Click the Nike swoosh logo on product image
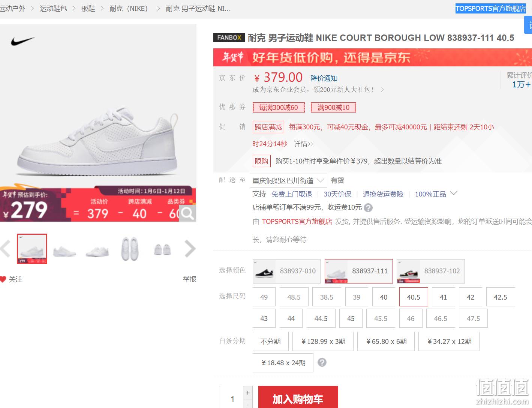Viewport: 532px width, 408px height. pos(22,41)
